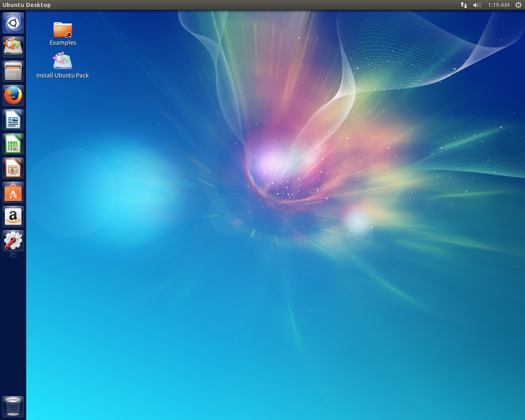Click the Amazon launcher icon
The height and width of the screenshot is (420, 525).
(x=13, y=217)
